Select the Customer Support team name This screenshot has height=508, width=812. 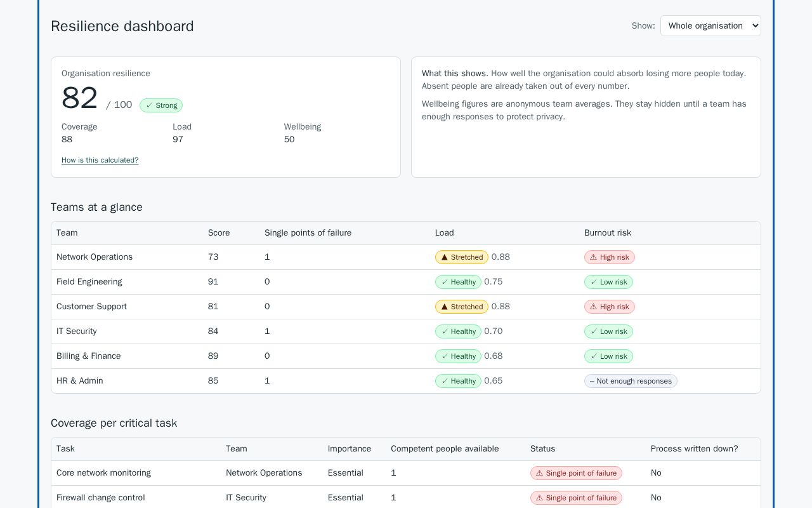tap(91, 307)
